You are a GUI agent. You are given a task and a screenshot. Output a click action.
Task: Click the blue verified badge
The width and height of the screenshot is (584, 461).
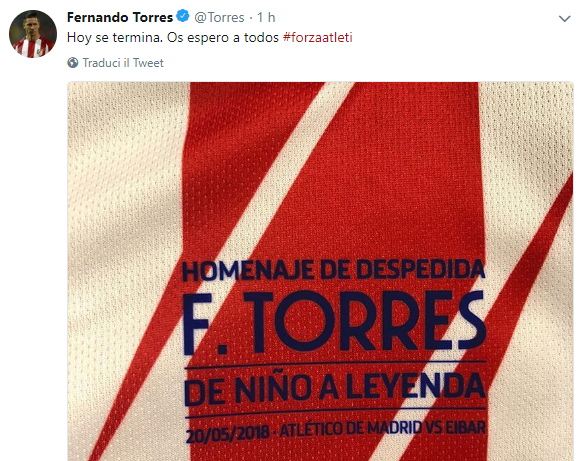(x=182, y=16)
